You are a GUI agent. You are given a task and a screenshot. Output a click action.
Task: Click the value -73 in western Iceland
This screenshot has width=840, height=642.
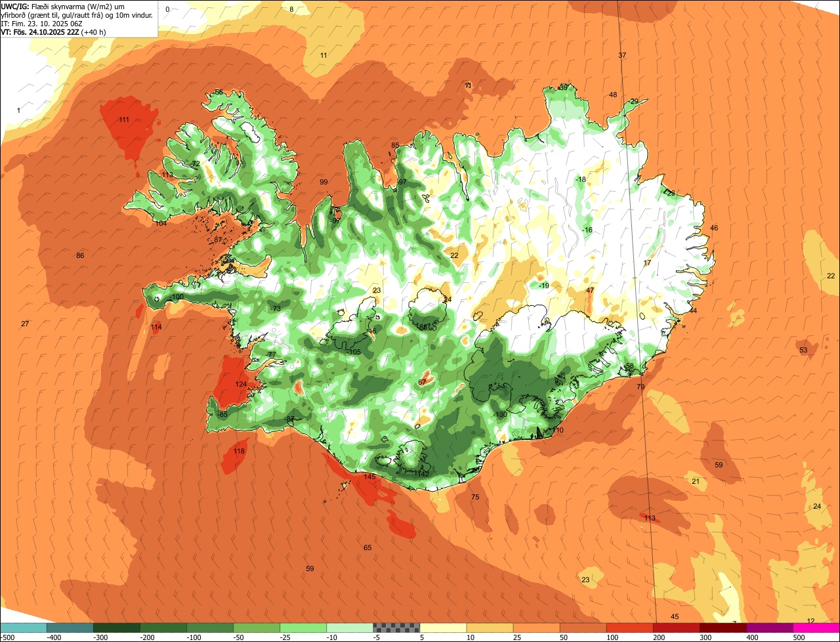tap(275, 309)
